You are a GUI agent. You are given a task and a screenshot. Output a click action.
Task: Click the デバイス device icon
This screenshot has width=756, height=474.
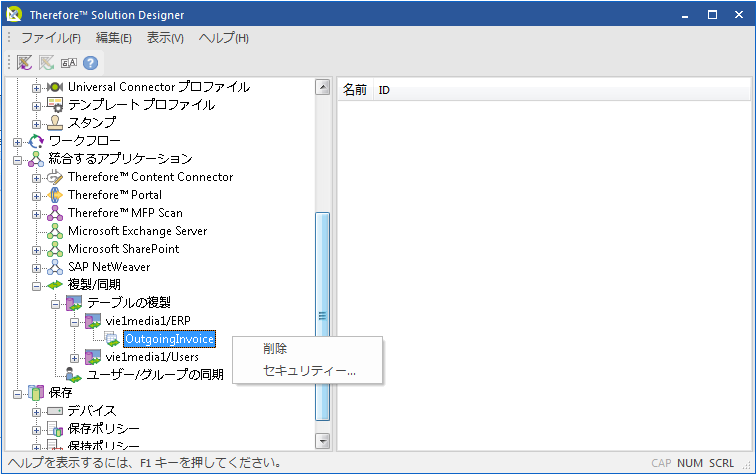(55, 411)
